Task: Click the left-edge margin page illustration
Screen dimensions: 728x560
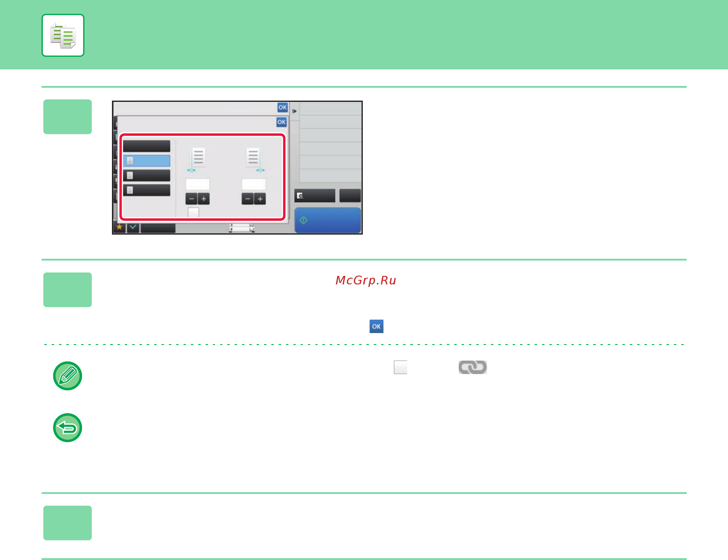Action: (198, 157)
